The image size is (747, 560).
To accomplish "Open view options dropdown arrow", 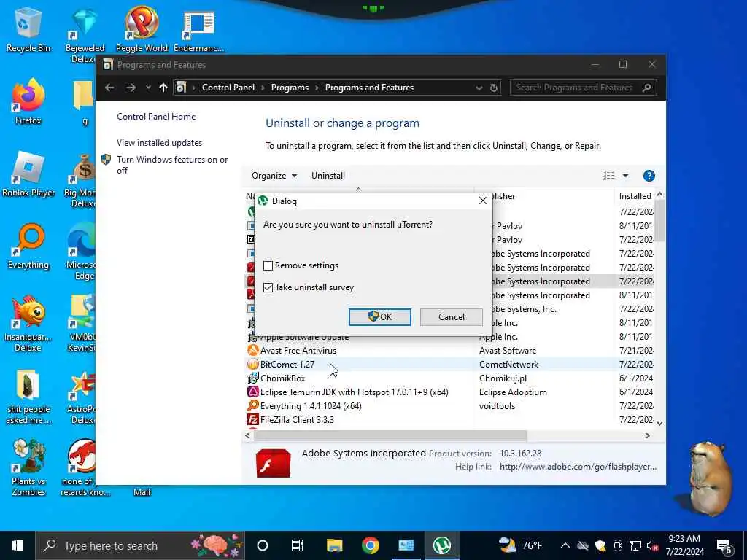I will (625, 176).
